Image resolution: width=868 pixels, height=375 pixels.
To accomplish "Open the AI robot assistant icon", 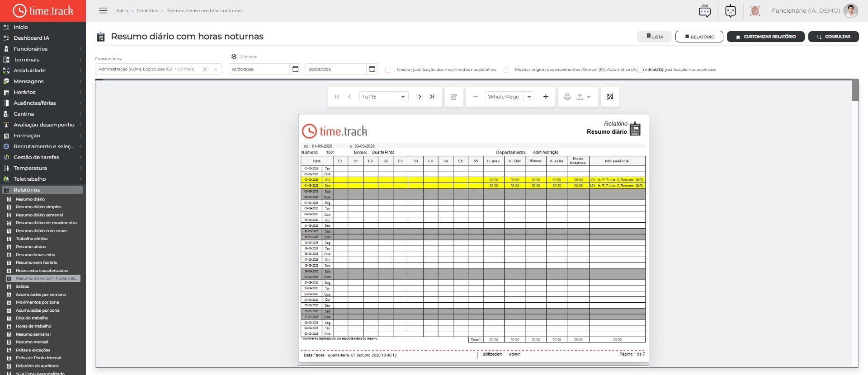I will coord(730,11).
